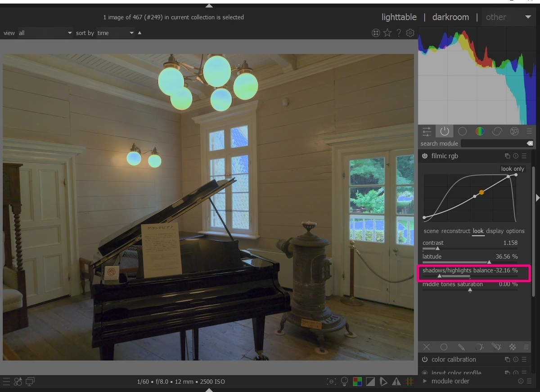This screenshot has width=540, height=392.
Task: Reset filmic rgb parameters
Action: (516, 156)
